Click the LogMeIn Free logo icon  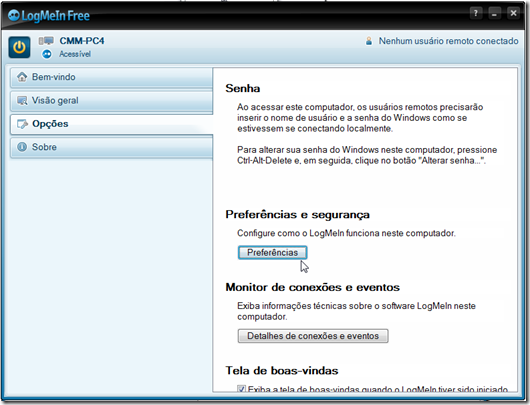pyautogui.click(x=14, y=15)
